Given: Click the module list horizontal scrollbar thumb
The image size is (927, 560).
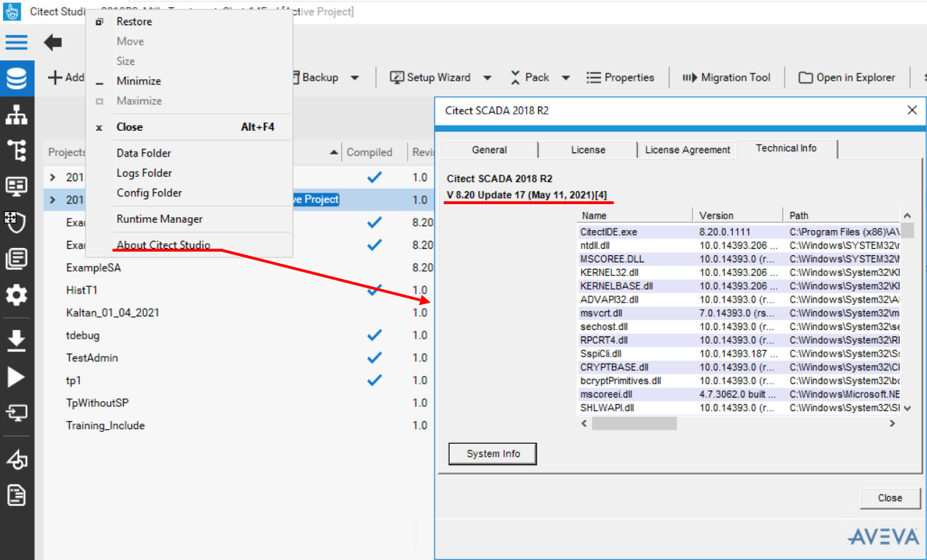Looking at the screenshot, I should click(x=634, y=423).
